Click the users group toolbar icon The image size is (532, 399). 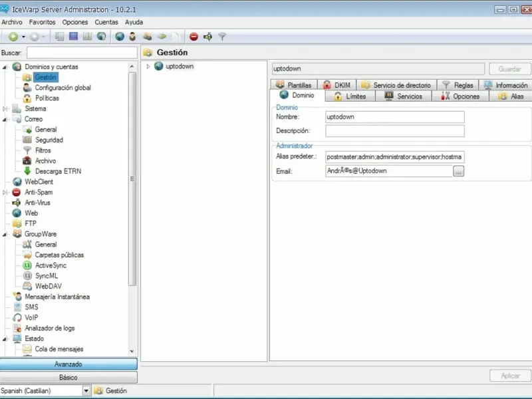pos(147,37)
